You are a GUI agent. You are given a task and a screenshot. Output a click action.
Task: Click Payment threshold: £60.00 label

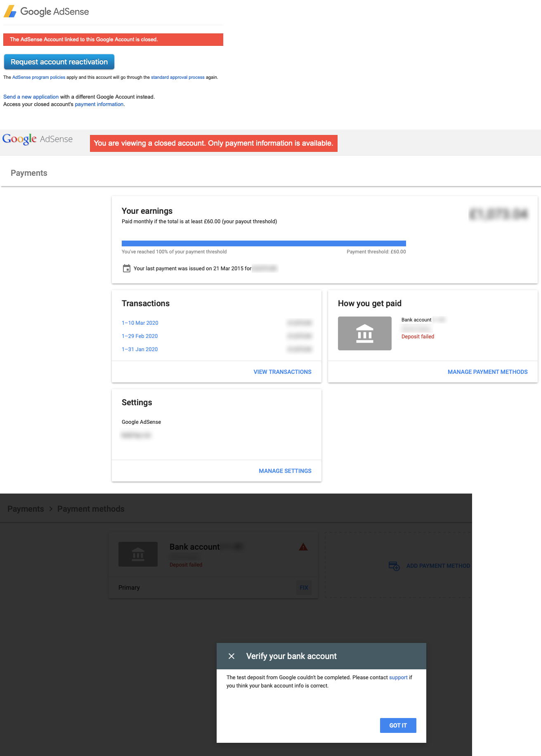click(x=376, y=252)
